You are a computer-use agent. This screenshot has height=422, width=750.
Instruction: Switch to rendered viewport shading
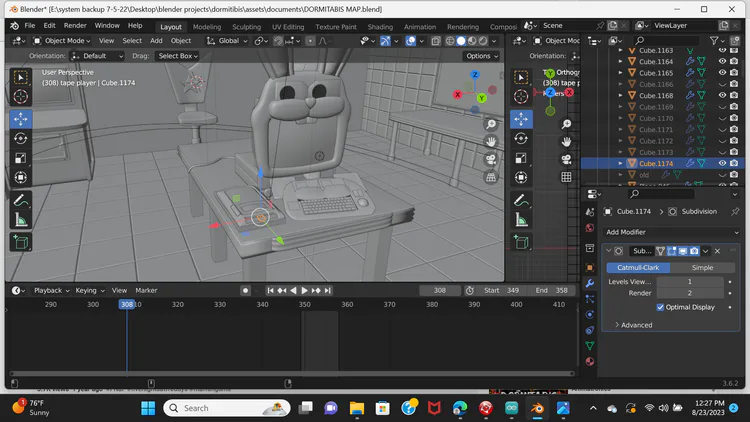click(484, 41)
